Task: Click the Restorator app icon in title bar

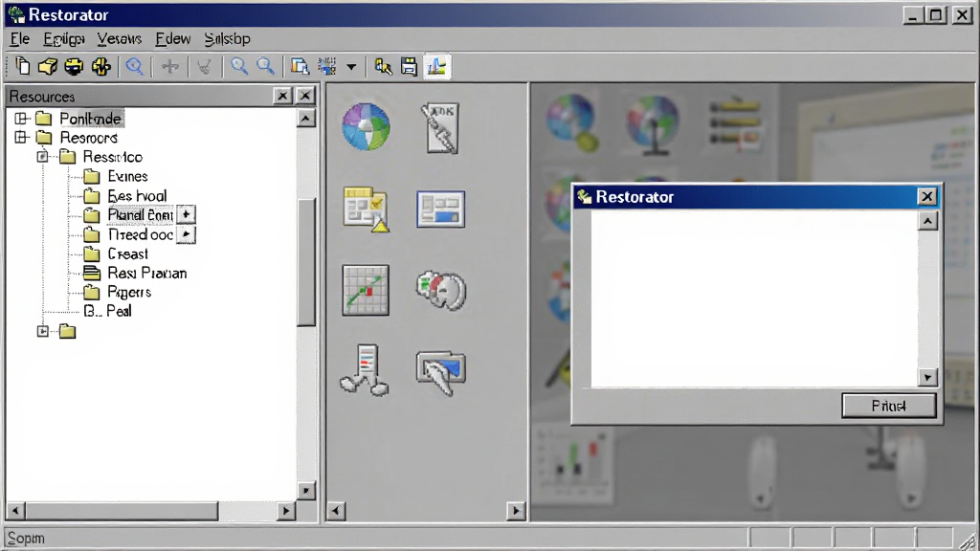Action: pos(16,14)
